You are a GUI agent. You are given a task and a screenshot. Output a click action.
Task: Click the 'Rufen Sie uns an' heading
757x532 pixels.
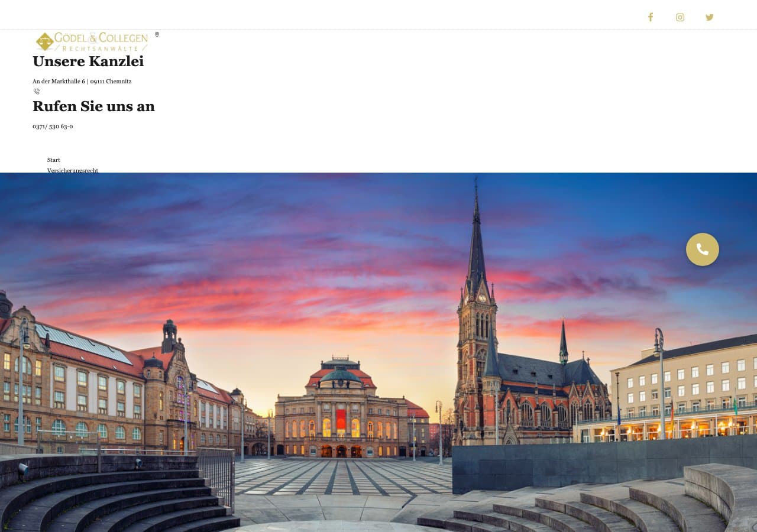click(93, 106)
